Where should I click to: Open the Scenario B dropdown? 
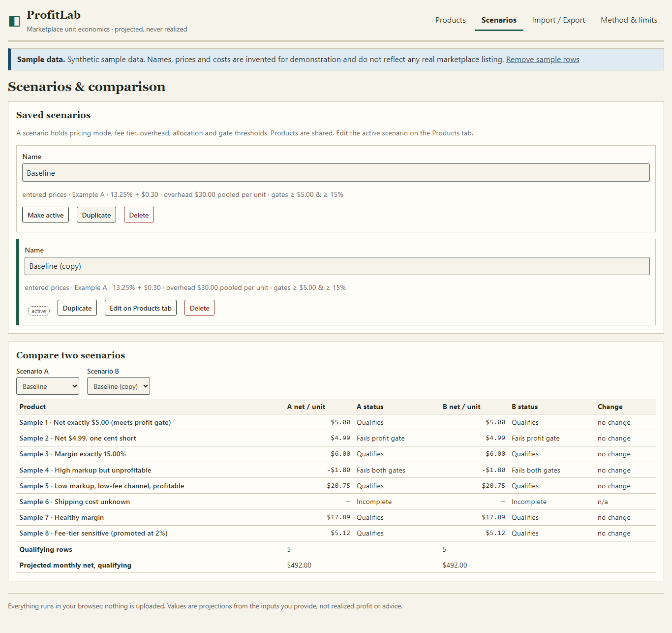tap(119, 386)
